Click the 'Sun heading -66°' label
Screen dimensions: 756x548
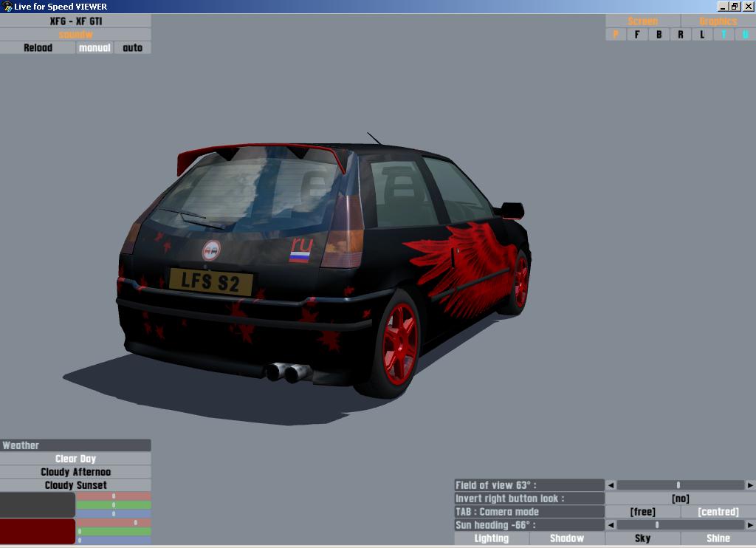pos(529,525)
